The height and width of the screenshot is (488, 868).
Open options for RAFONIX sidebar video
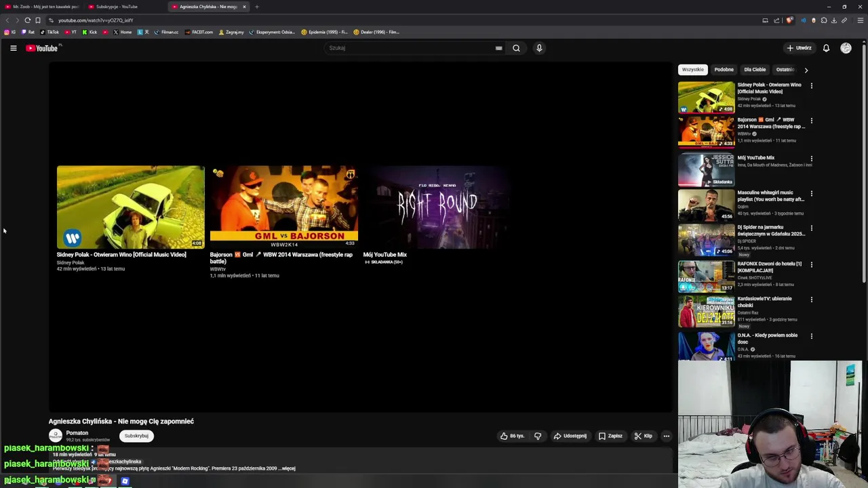811,265
